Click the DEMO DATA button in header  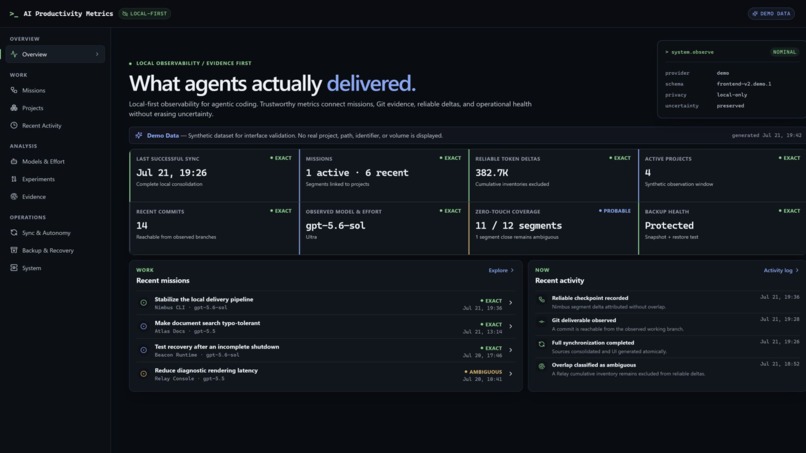tap(771, 14)
